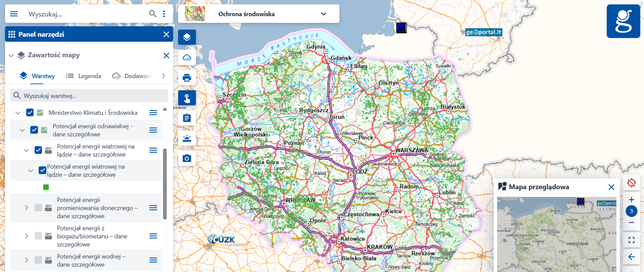Toggle Potencjał energii wiatrowej group checkbox with WMS icon
644x272 pixels.
(38, 150)
